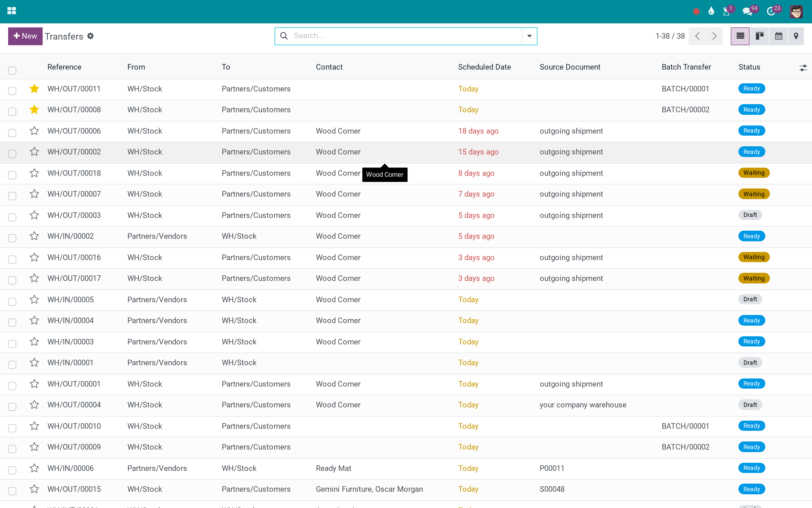Image resolution: width=812 pixels, height=508 pixels.
Task: Click BATCH/00001 cell in WH/OUT/00010 row
Action: pyautogui.click(x=685, y=426)
